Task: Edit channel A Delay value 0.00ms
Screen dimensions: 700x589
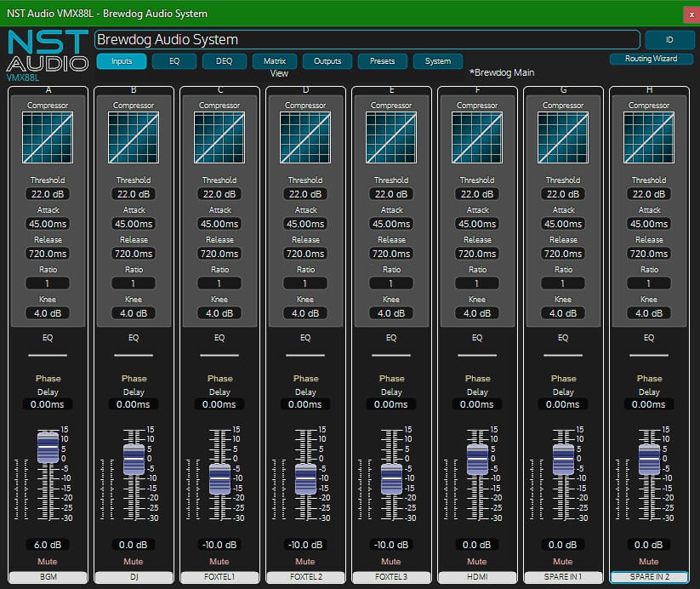Action: 48,404
